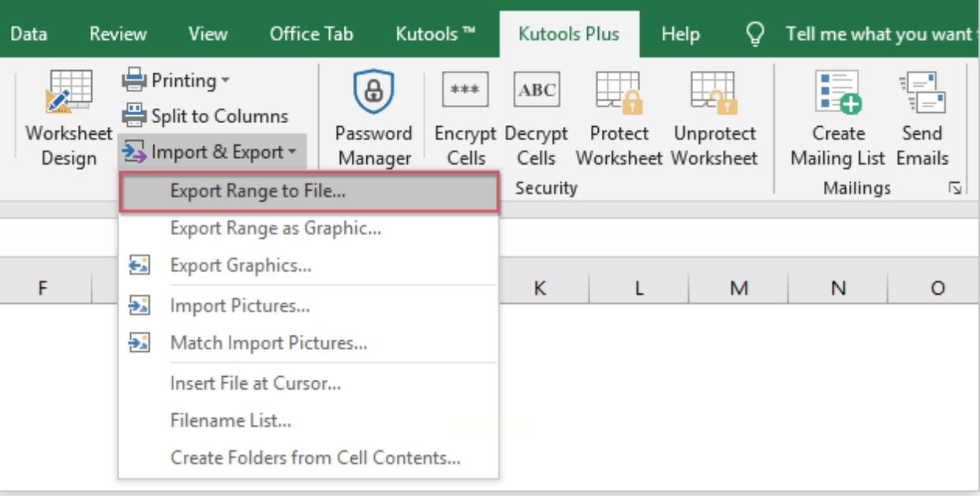
Task: Click the Send Emails icon
Action: click(x=922, y=91)
